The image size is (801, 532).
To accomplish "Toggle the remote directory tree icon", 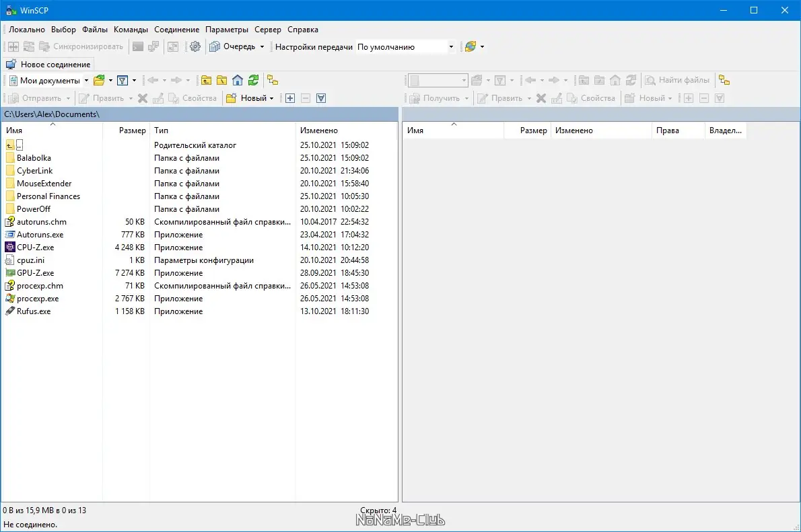I will pyautogui.click(x=724, y=80).
